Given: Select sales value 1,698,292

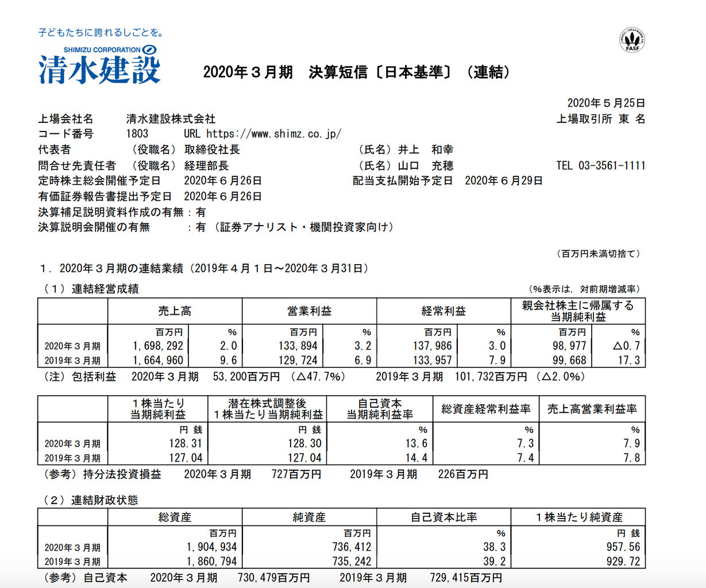Looking at the screenshot, I should 158,346.
